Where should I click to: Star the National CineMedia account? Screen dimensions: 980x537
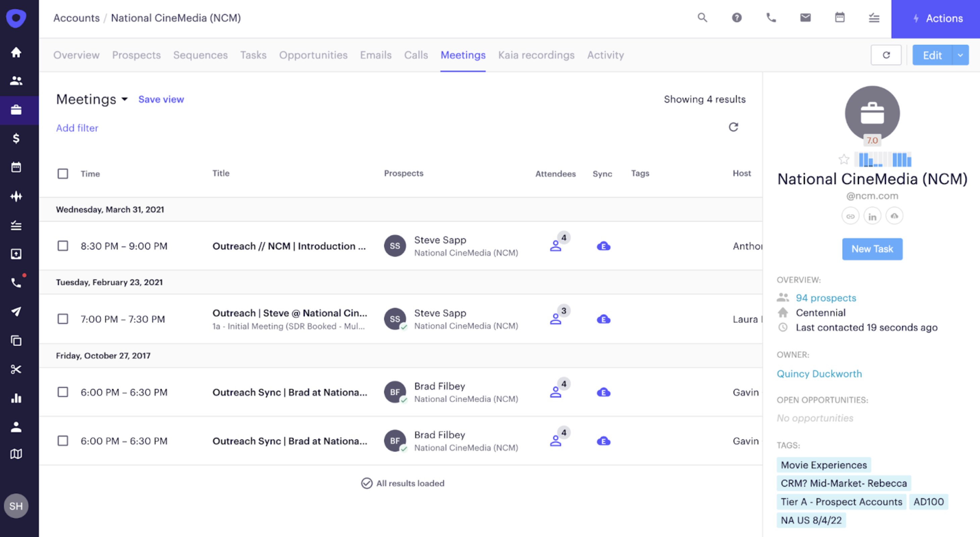click(x=843, y=159)
